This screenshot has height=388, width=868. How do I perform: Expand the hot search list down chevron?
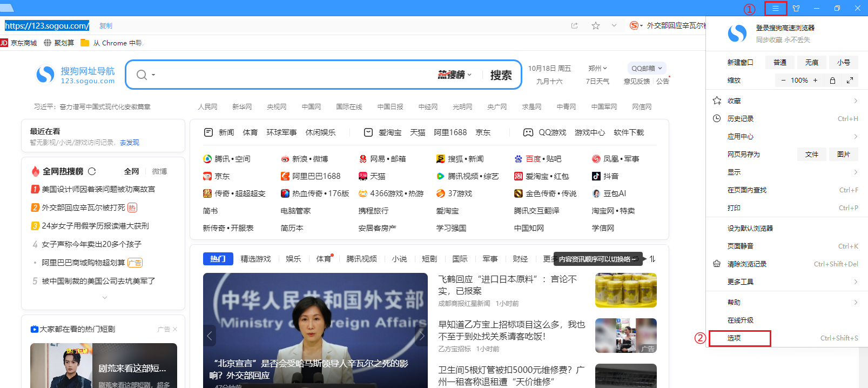105,298
